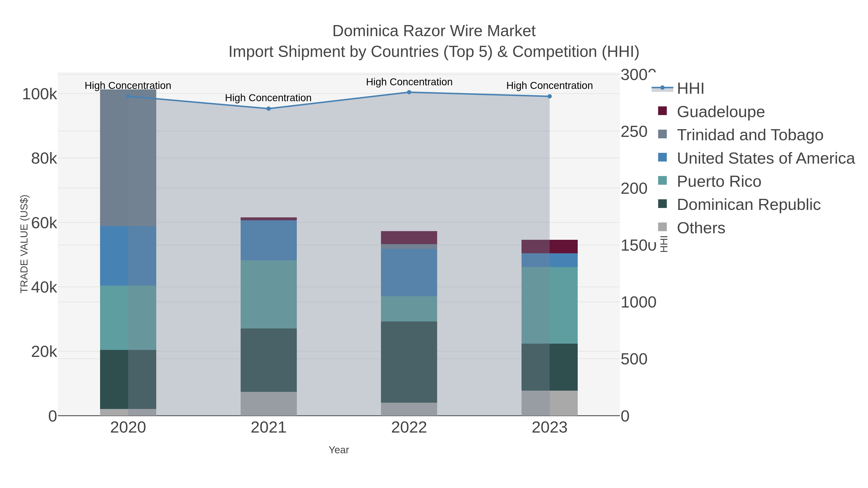Click the Year x-axis title
The image size is (868, 488).
point(339,450)
